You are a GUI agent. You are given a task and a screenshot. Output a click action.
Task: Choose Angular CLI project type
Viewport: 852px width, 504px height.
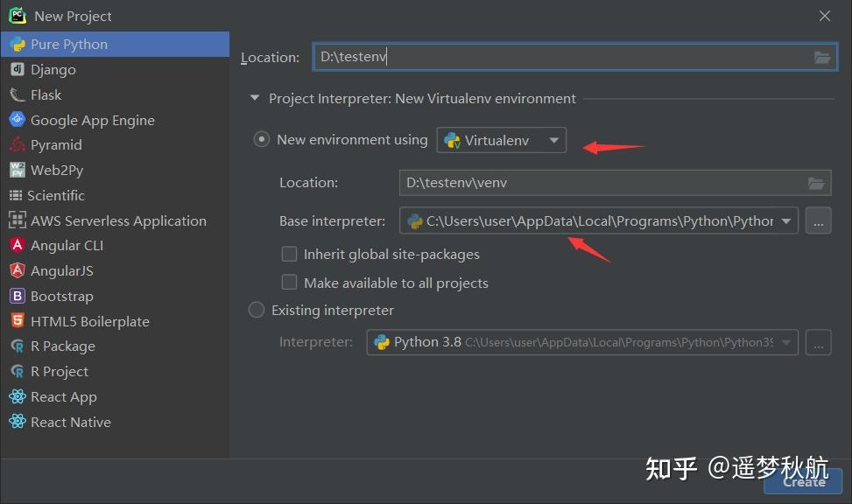(x=115, y=246)
